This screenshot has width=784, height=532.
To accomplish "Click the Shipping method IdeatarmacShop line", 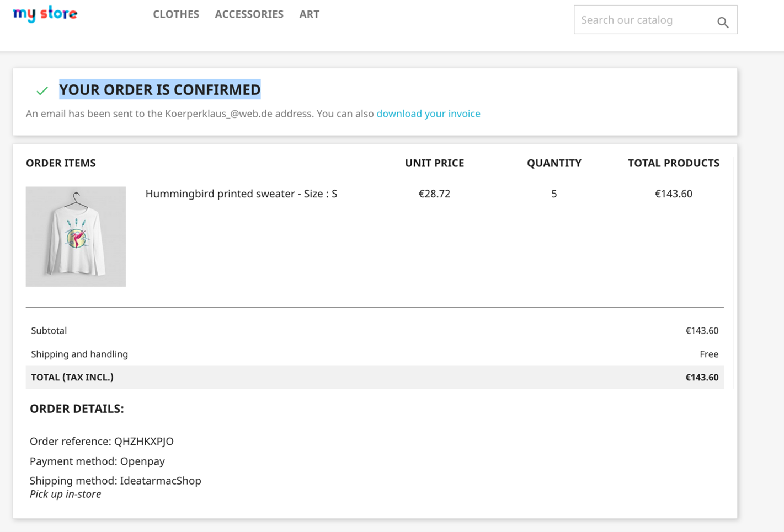I will [115, 480].
